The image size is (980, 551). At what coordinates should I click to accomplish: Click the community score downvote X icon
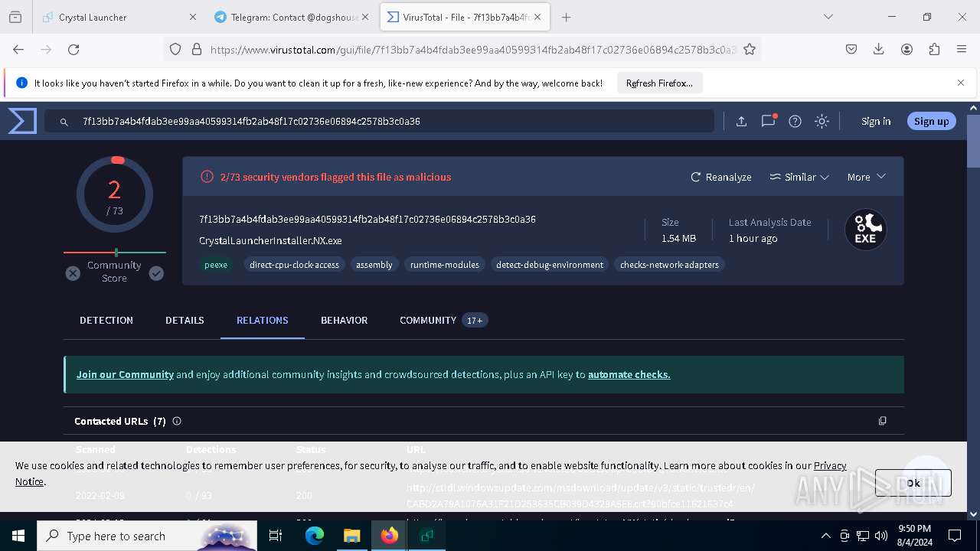[x=73, y=273]
